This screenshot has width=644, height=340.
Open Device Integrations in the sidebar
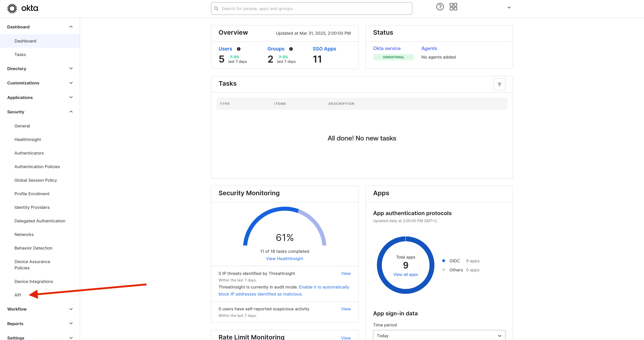(34, 281)
